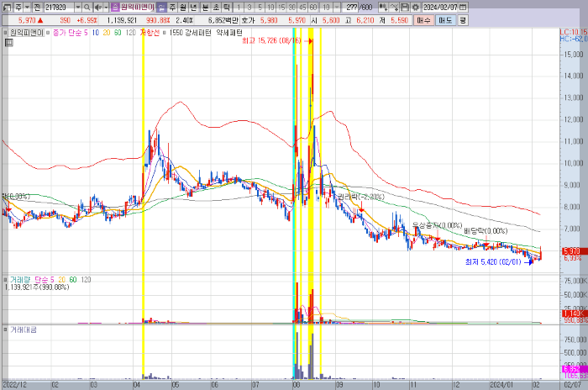The width and height of the screenshot is (588, 390).
Task: Click the 2022/12 label on time axis
Action: point(15,385)
